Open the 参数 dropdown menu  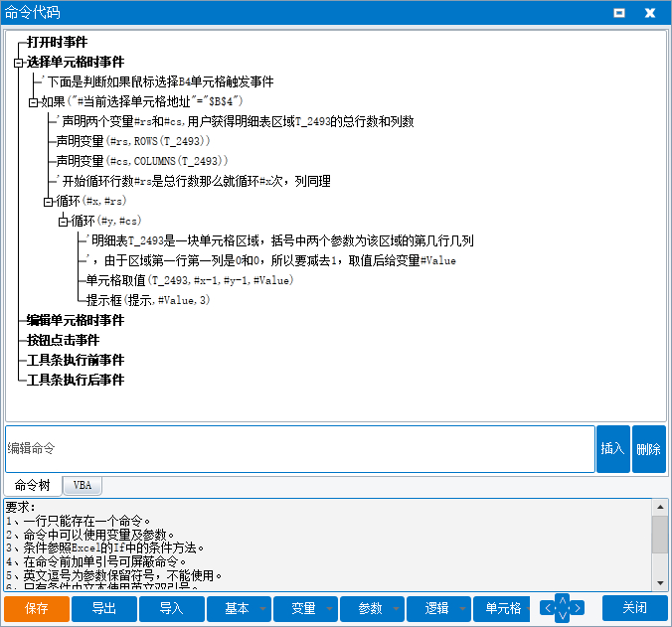[x=396, y=609]
